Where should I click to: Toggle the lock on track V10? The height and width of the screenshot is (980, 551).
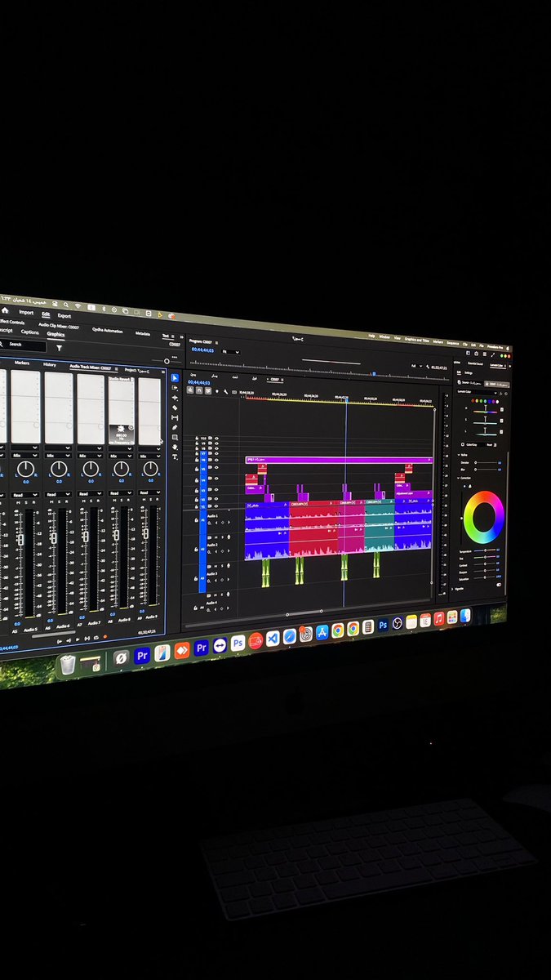click(x=197, y=438)
